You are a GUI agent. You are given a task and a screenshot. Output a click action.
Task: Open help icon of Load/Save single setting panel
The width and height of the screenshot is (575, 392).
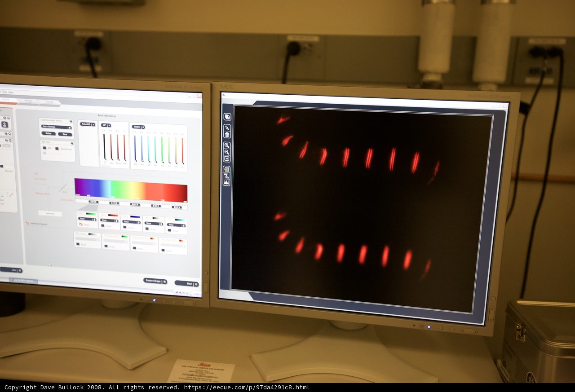coord(71,121)
